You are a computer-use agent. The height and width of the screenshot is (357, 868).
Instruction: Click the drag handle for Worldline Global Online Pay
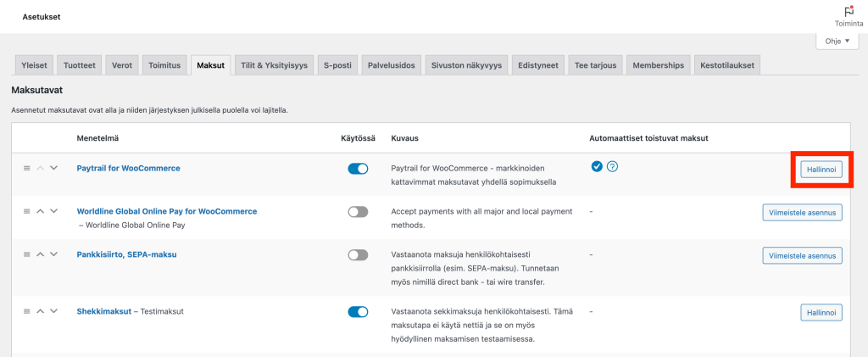[26, 211]
